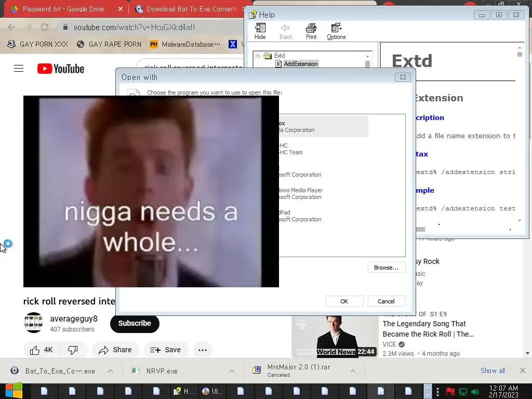Open averageguy8 channel avatar
Viewport: 532px width, 399px height.
click(33, 323)
